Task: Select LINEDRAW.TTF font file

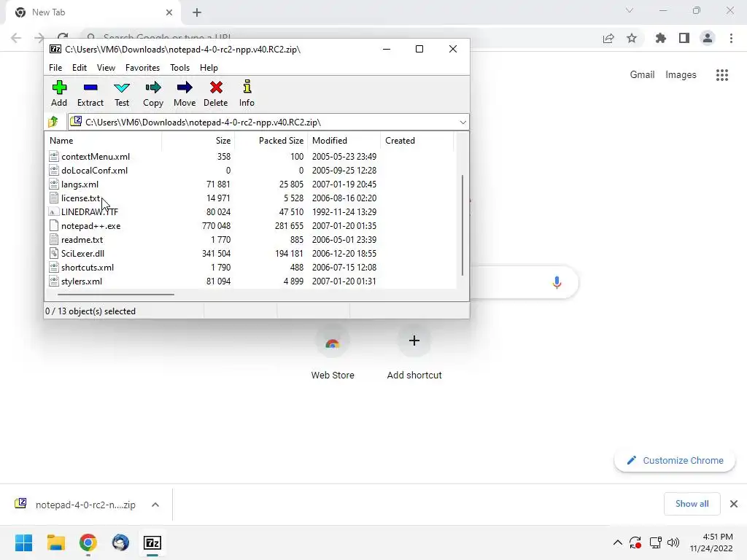Action: [90, 212]
